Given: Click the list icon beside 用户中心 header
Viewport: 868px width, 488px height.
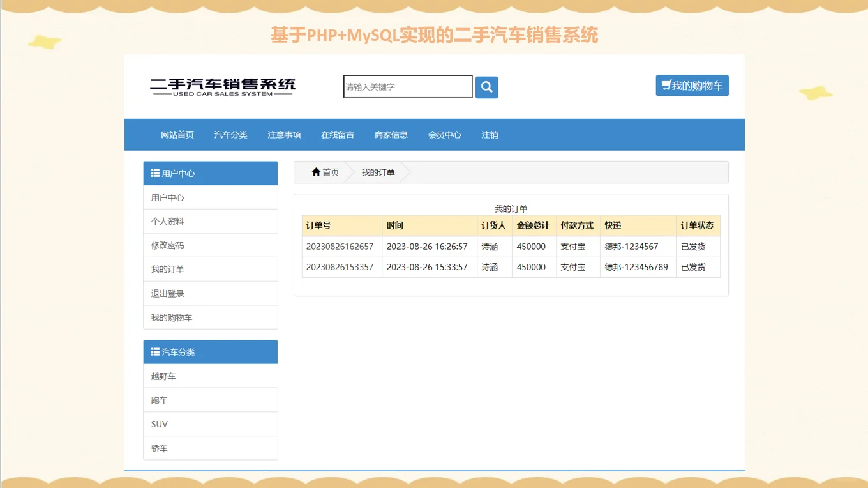Looking at the screenshot, I should (x=154, y=172).
